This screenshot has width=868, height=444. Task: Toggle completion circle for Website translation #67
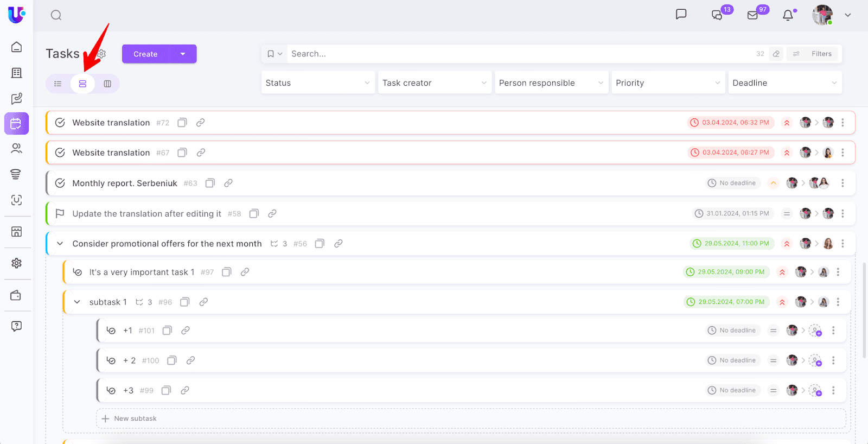60,153
